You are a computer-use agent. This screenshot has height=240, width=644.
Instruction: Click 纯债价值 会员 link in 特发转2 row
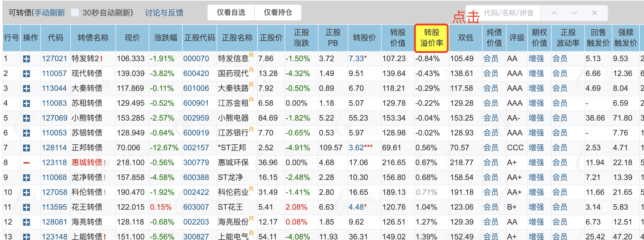(491, 59)
